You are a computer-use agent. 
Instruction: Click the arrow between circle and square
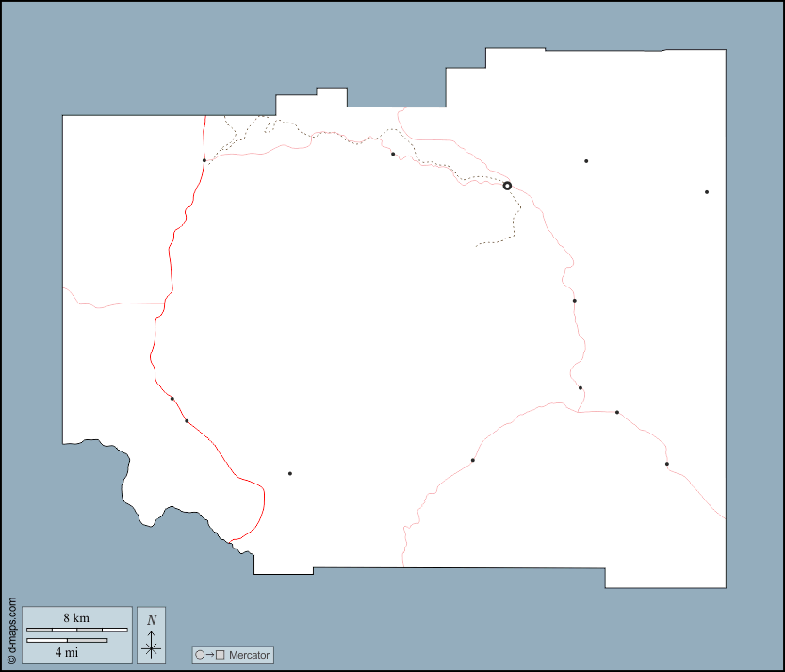209,655
